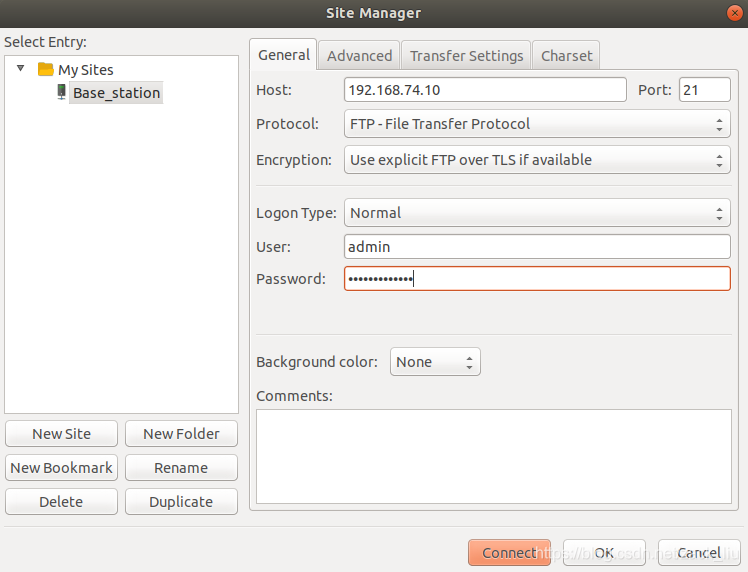Click the Delete button
The width and height of the screenshot is (748, 572).
click(x=61, y=501)
